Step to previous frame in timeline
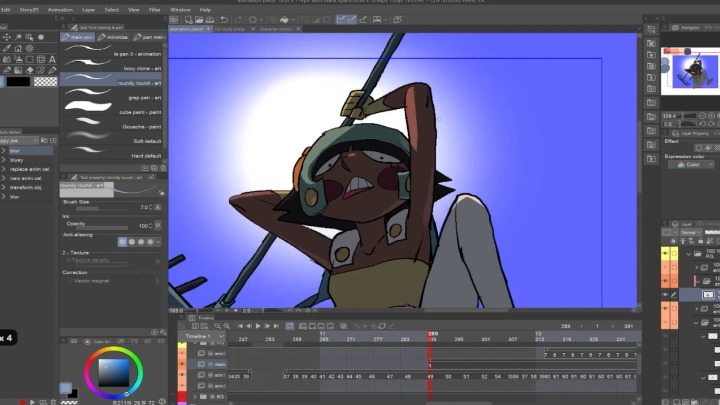 (x=249, y=326)
